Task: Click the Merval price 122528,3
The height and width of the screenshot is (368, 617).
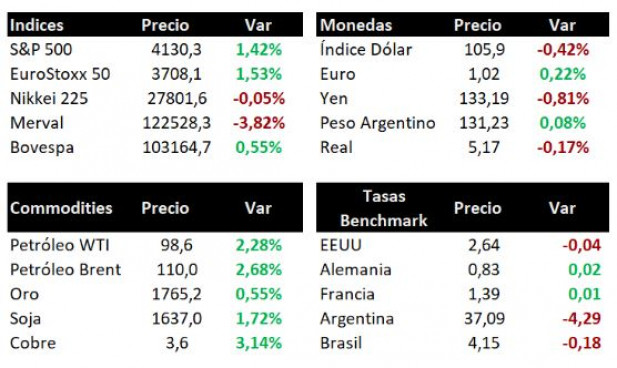Action: 177,123
